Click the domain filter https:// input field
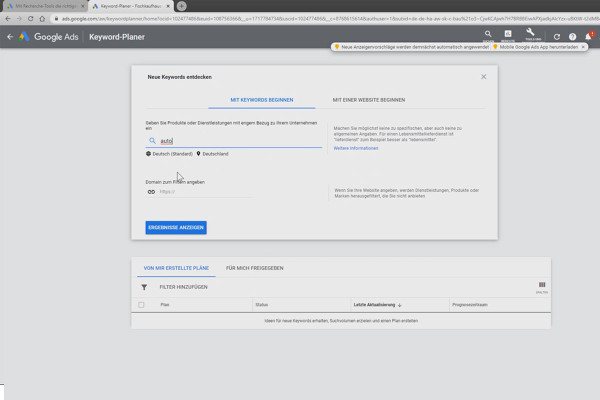The width and height of the screenshot is (600, 400). 206,192
